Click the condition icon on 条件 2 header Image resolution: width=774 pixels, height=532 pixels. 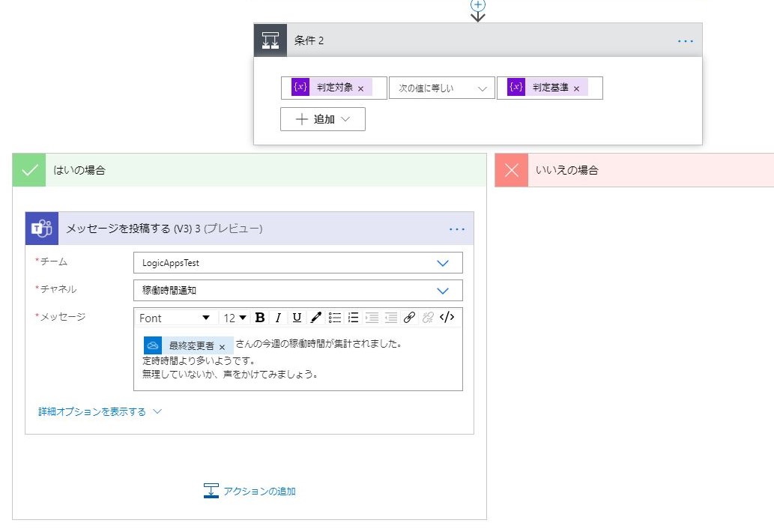coord(270,40)
